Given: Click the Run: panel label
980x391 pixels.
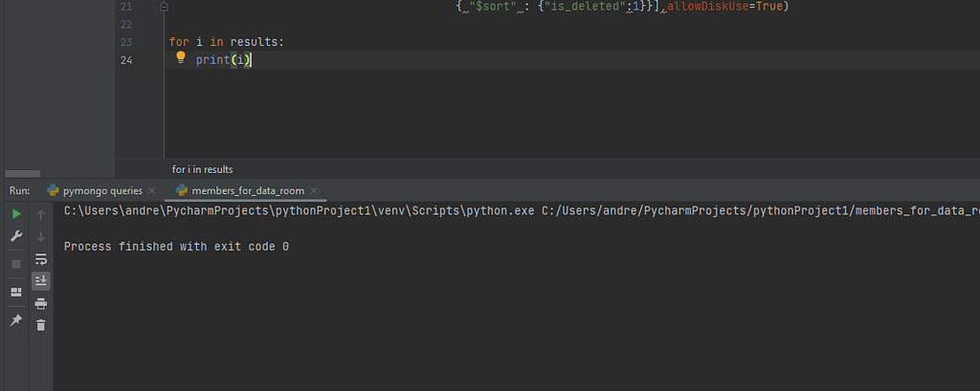Looking at the screenshot, I should [20, 190].
